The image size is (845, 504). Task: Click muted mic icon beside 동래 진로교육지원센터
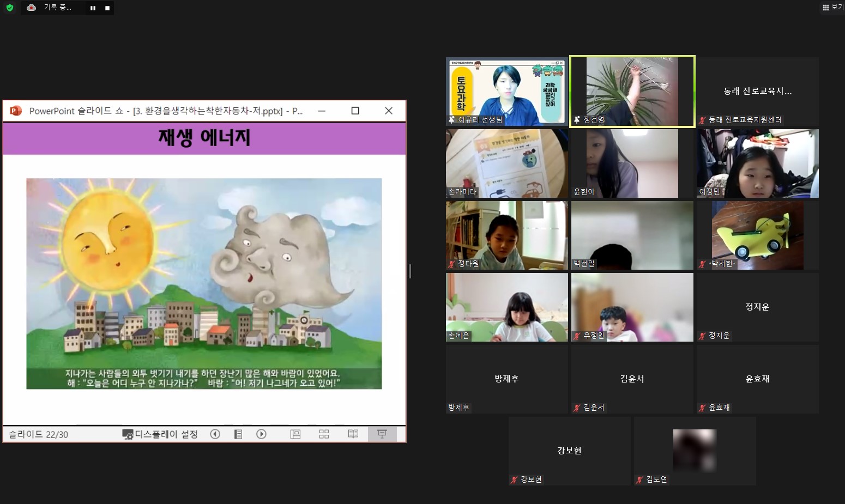703,120
